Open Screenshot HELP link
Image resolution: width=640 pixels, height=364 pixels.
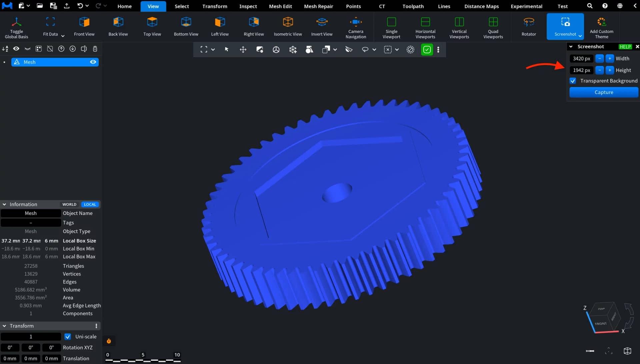[625, 47]
